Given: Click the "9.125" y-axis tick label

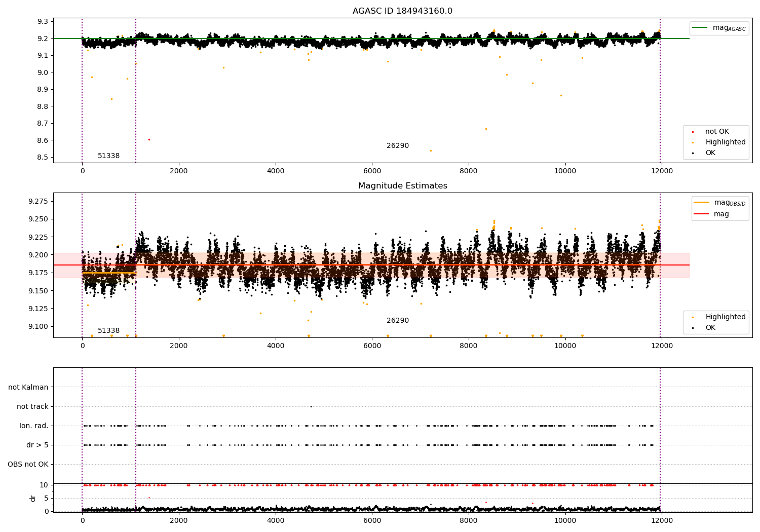Looking at the screenshot, I should coord(39,309).
